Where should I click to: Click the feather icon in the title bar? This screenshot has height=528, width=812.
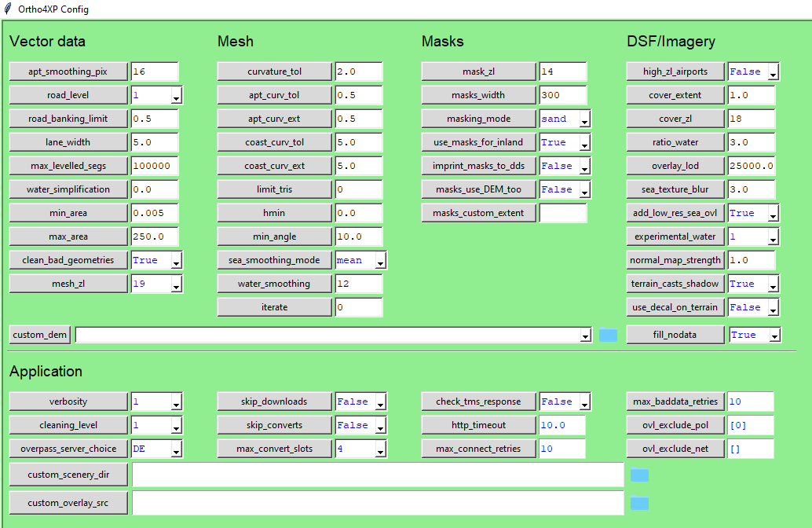click(8, 9)
